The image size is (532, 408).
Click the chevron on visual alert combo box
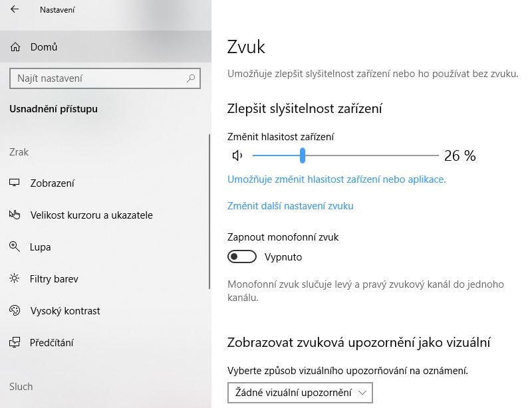click(x=362, y=393)
